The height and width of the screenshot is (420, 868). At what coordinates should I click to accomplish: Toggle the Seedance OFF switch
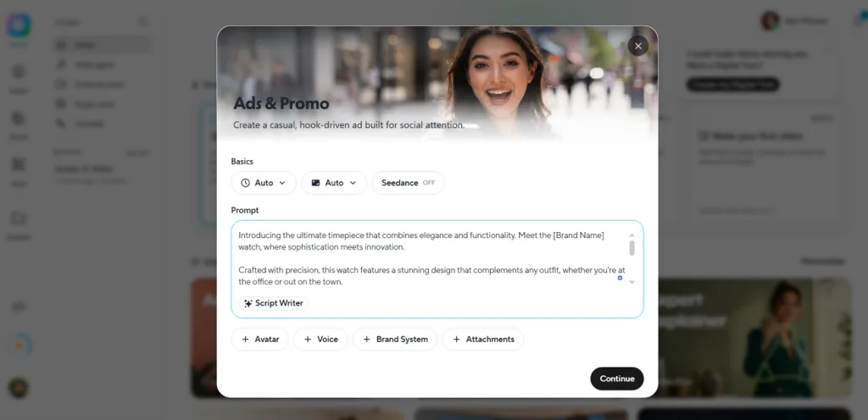tap(408, 183)
